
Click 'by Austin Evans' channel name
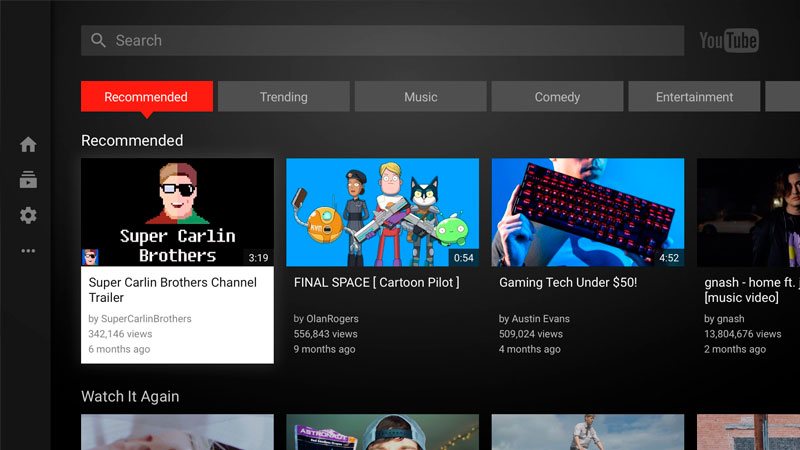pos(534,318)
